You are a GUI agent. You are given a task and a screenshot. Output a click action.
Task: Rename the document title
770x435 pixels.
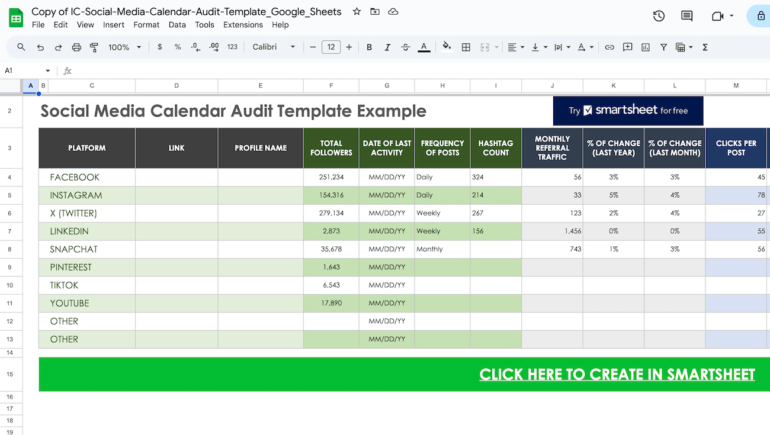click(x=186, y=11)
